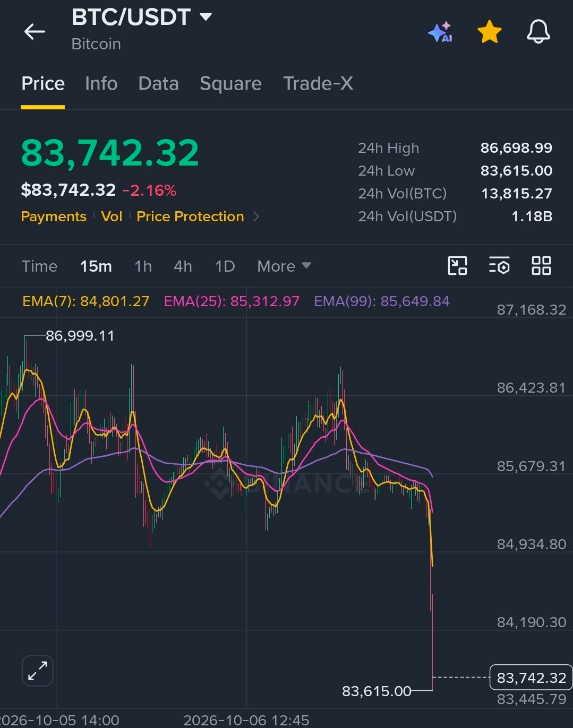Tap the Bitcoin subtitle text

96,44
